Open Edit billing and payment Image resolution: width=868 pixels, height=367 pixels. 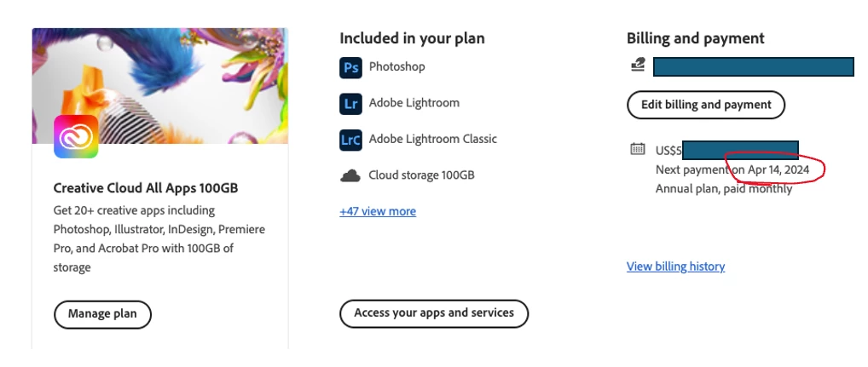tap(706, 105)
